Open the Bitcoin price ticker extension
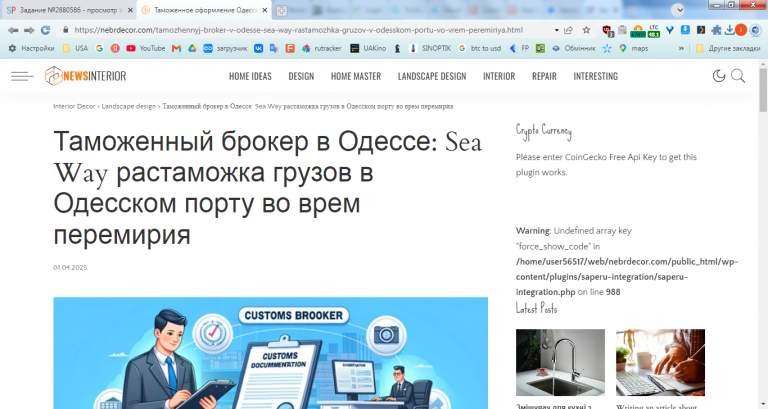Image resolution: width=768 pixels, height=409 pixels. pos(638,31)
